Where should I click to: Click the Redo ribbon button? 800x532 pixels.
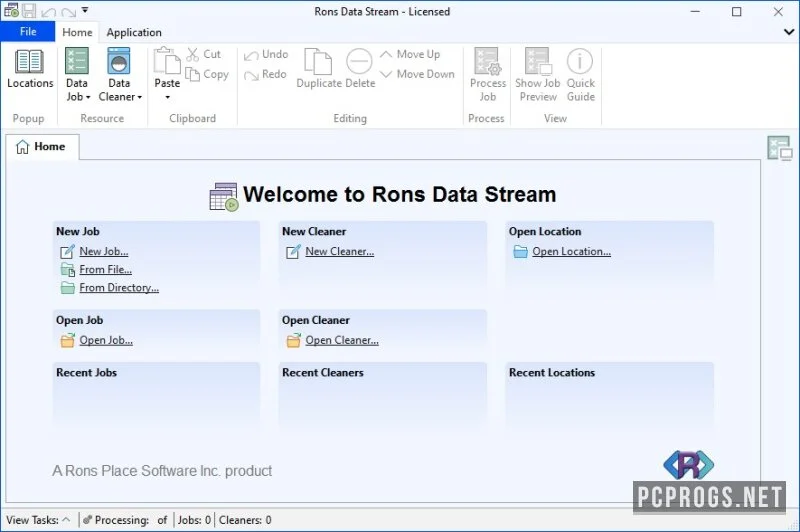pyautogui.click(x=265, y=74)
